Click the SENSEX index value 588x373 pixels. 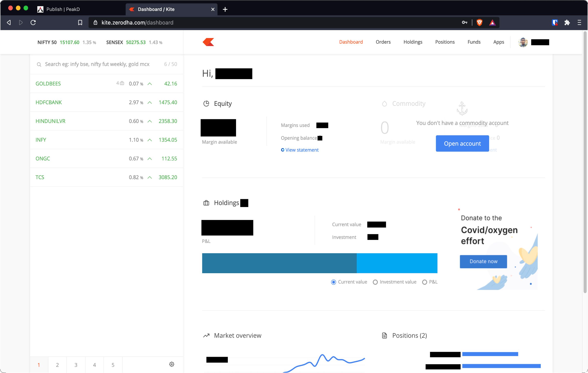point(136,42)
